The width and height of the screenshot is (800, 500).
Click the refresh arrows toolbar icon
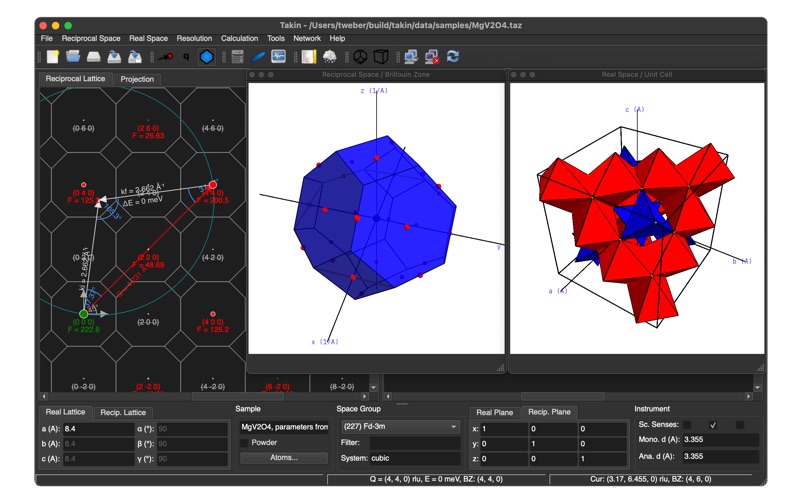click(453, 57)
